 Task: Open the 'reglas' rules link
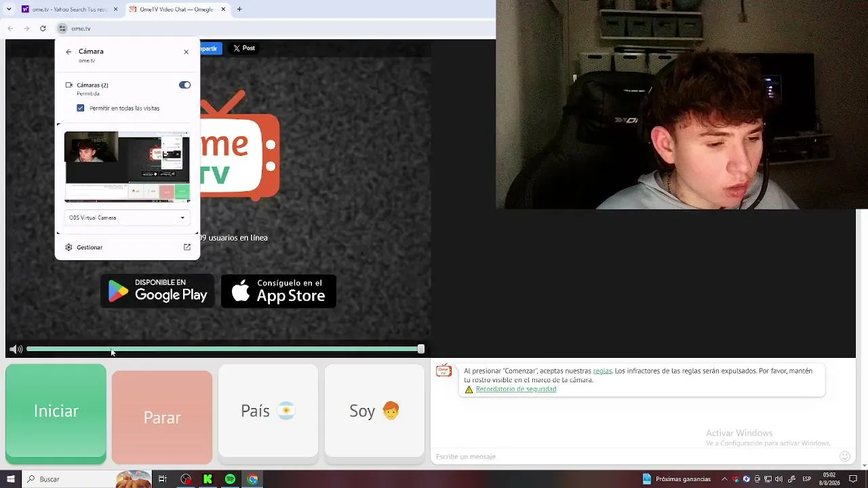[x=602, y=371]
